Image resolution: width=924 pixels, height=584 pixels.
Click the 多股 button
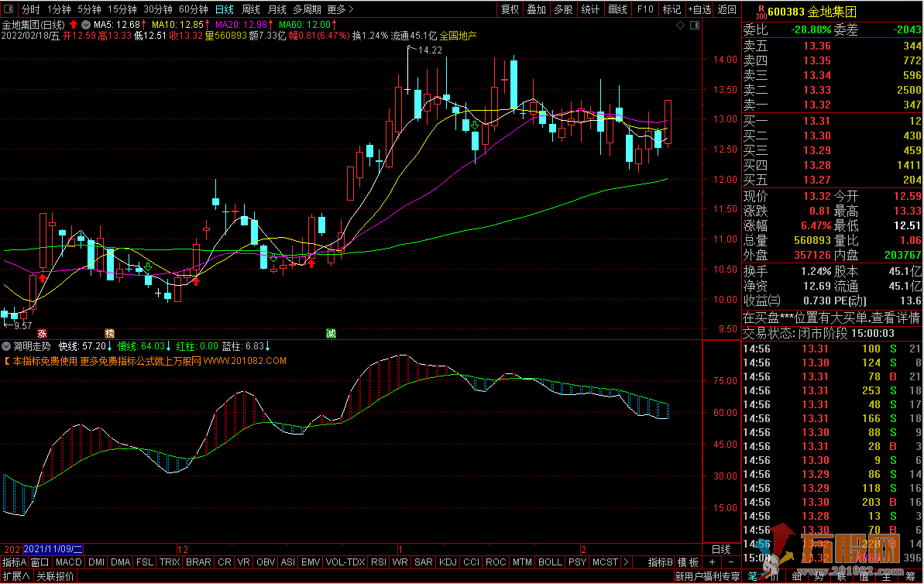563,9
